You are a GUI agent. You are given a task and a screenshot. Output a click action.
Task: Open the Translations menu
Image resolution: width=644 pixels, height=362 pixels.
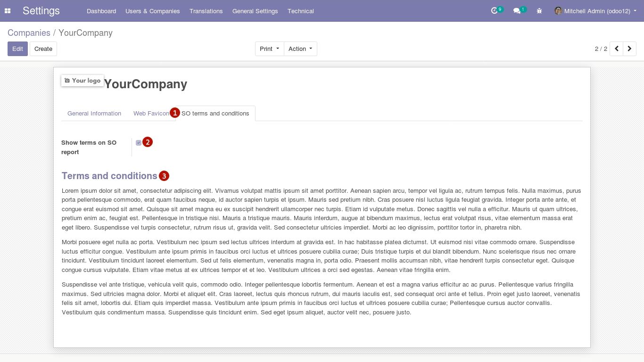[206, 11]
